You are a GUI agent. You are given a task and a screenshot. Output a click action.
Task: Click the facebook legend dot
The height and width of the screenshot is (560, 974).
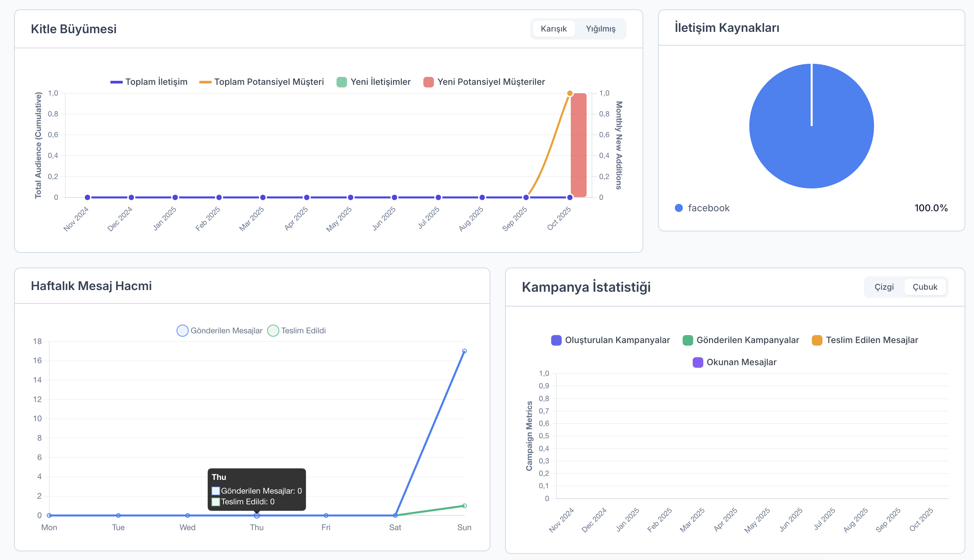(679, 208)
